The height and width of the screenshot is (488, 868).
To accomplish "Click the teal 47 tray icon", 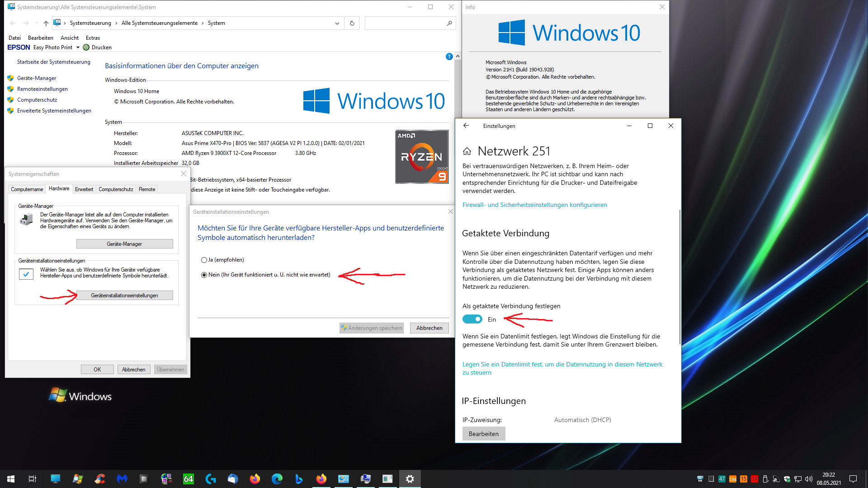I will pyautogui.click(x=722, y=479).
